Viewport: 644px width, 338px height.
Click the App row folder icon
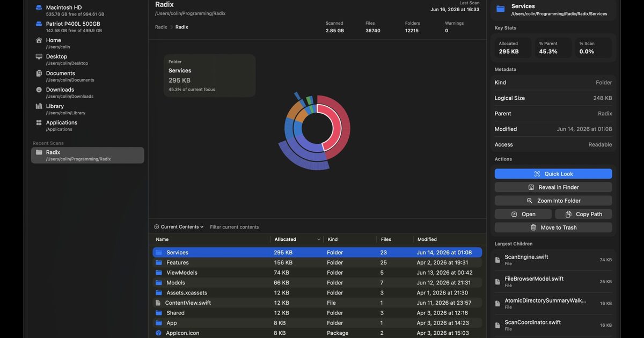[159, 323]
